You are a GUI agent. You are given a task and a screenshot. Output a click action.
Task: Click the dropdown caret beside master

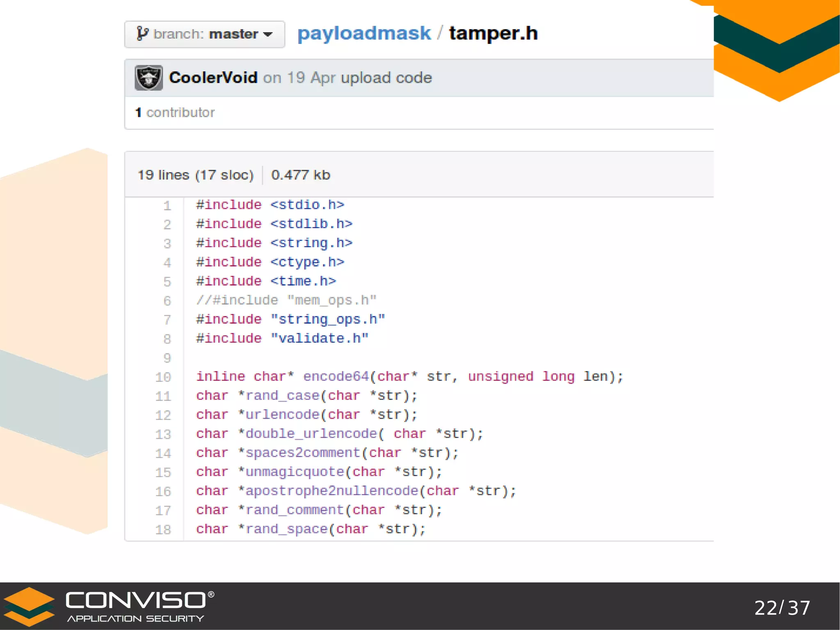pos(268,34)
